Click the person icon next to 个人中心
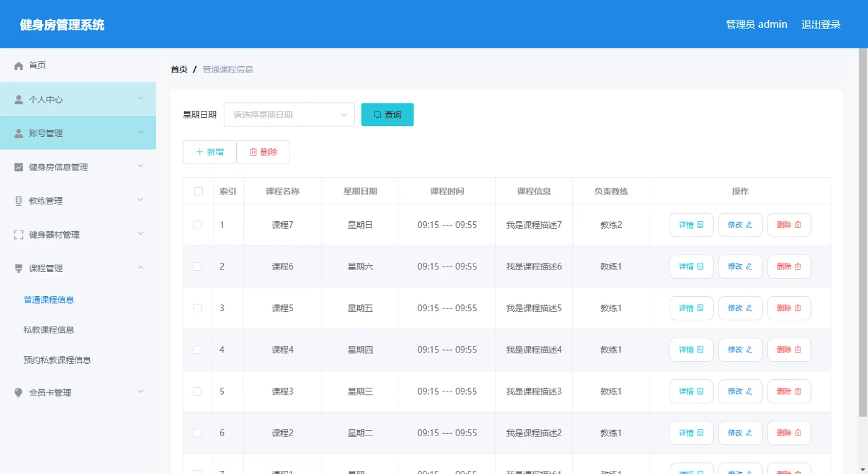The width and height of the screenshot is (868, 474). (x=19, y=99)
